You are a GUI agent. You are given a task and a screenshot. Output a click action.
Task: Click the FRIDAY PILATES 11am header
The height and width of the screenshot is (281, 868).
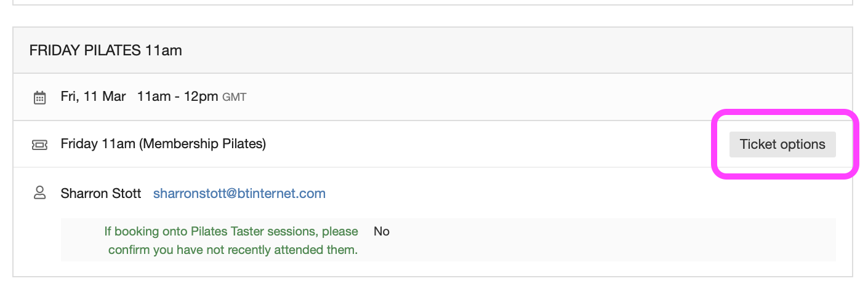point(105,50)
